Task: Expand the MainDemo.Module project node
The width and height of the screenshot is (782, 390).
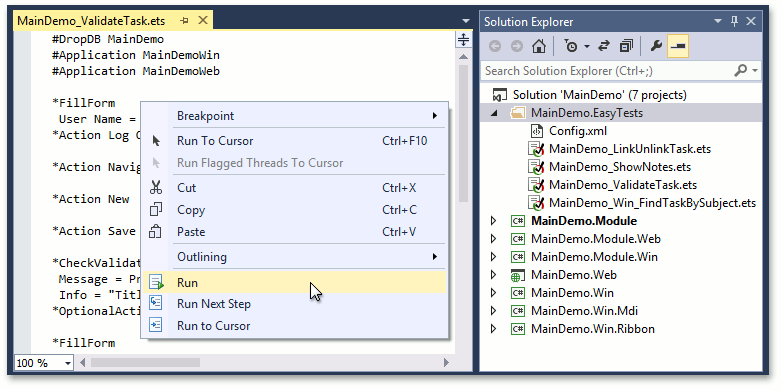Action: pos(493,221)
